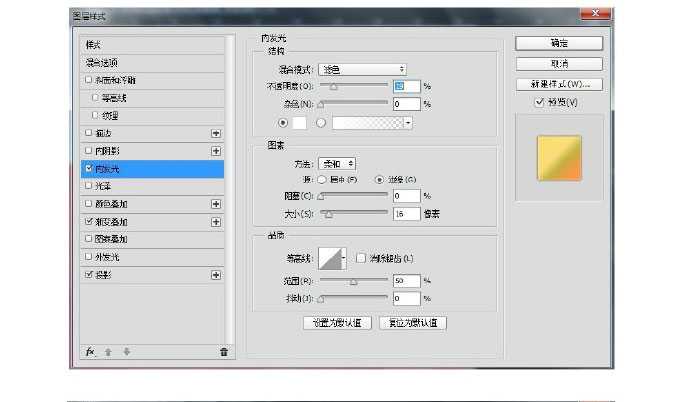Tick the 颜色叠加 checkbox
This screenshot has width=690, height=402.
tap(88, 204)
